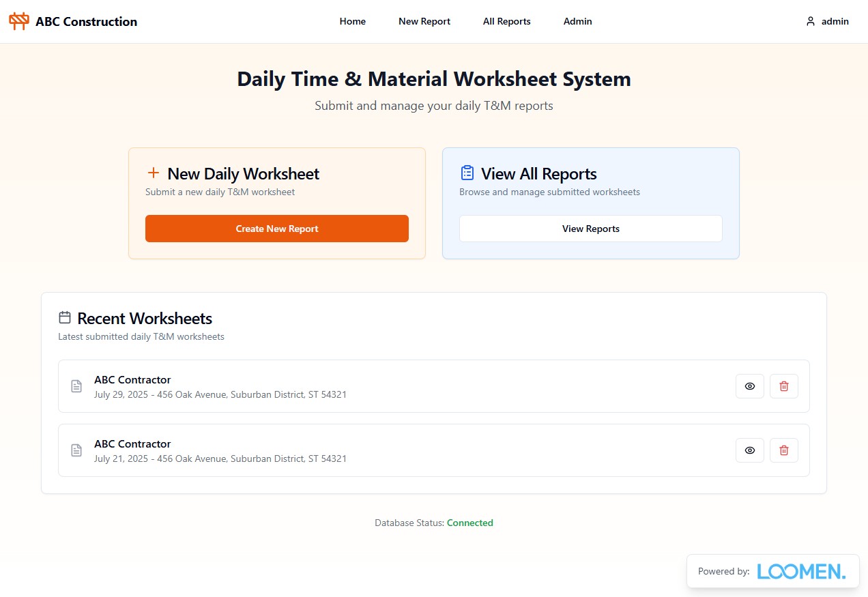Open the admin account name in header
The height and width of the screenshot is (597, 868).
pyautogui.click(x=835, y=21)
